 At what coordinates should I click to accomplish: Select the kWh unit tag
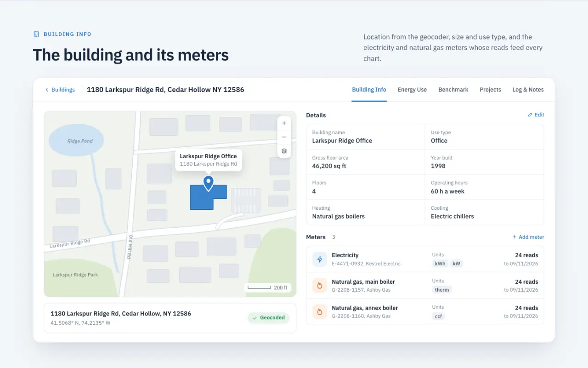click(440, 264)
